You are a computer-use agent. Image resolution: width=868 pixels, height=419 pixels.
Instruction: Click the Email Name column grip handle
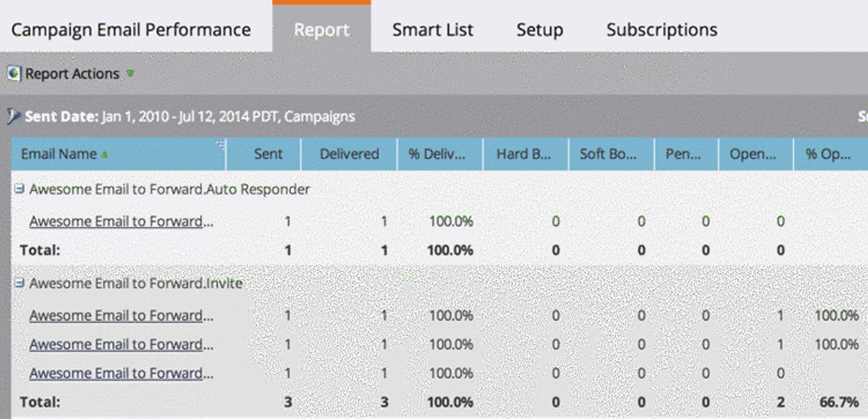[x=221, y=144]
